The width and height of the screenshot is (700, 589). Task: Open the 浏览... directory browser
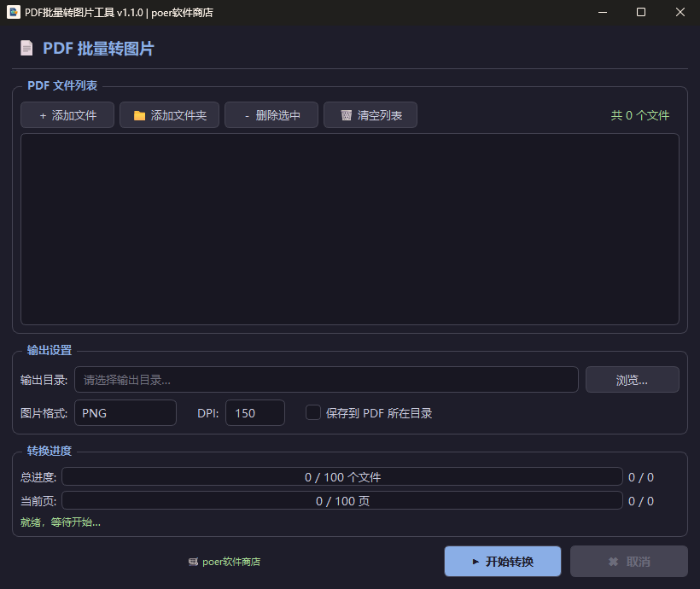tap(633, 380)
